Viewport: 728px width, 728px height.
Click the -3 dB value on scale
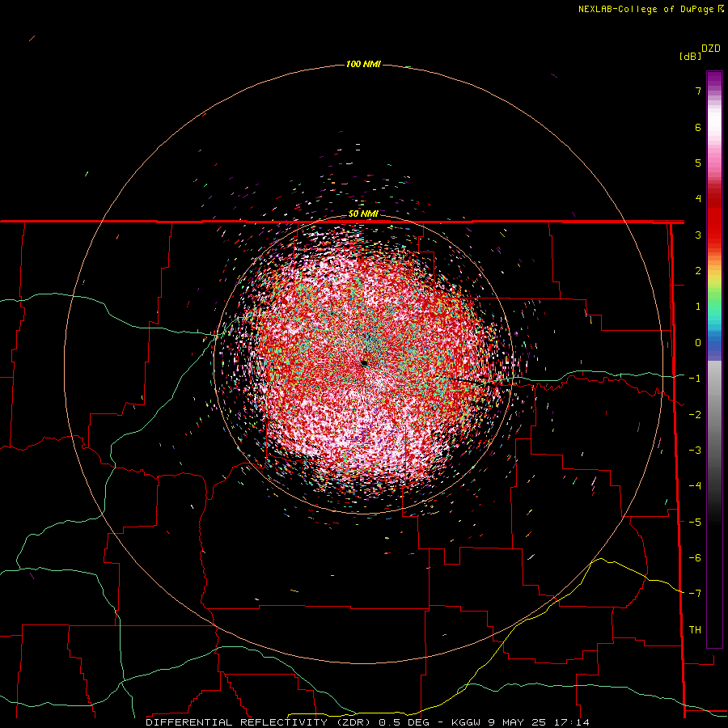coord(695,451)
